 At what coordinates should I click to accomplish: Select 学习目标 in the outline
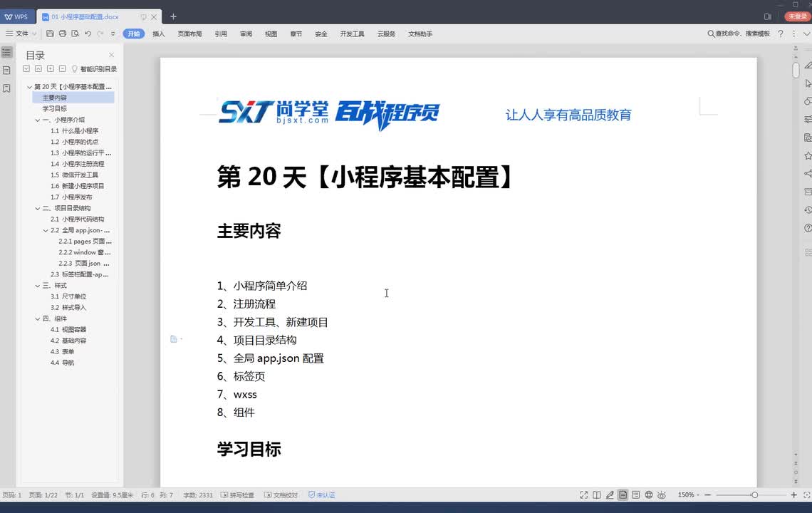pos(54,108)
